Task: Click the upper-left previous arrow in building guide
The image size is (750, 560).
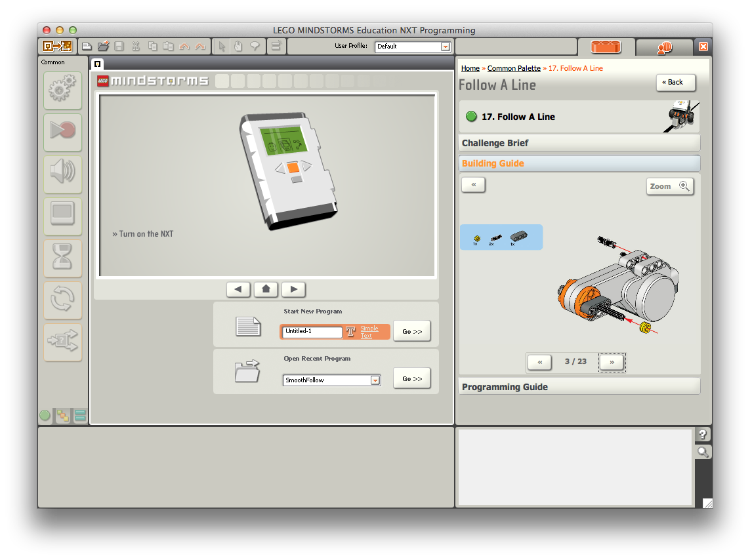Action: (474, 184)
